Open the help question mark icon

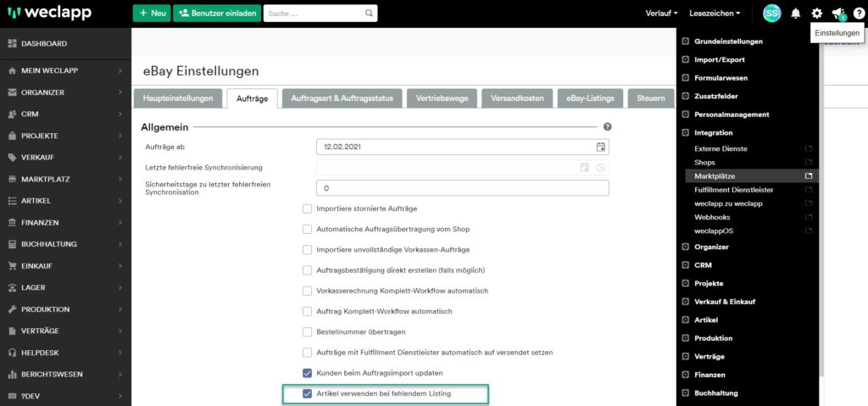pos(858,14)
